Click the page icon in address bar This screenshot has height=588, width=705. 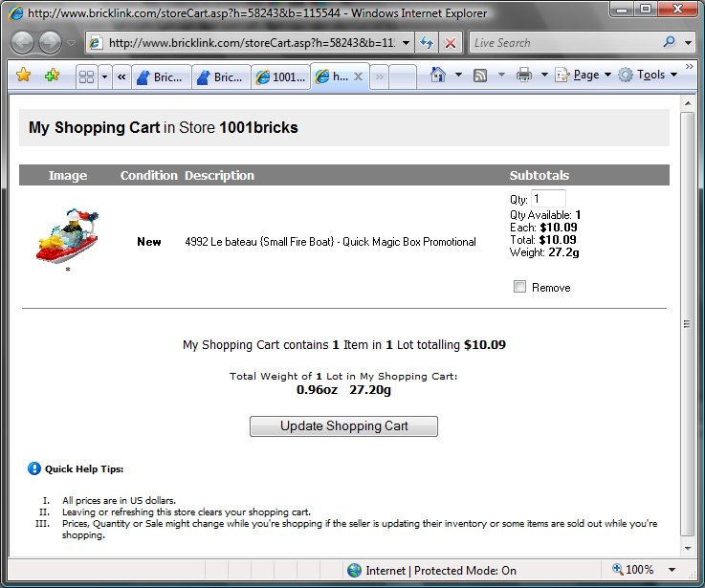tap(96, 43)
